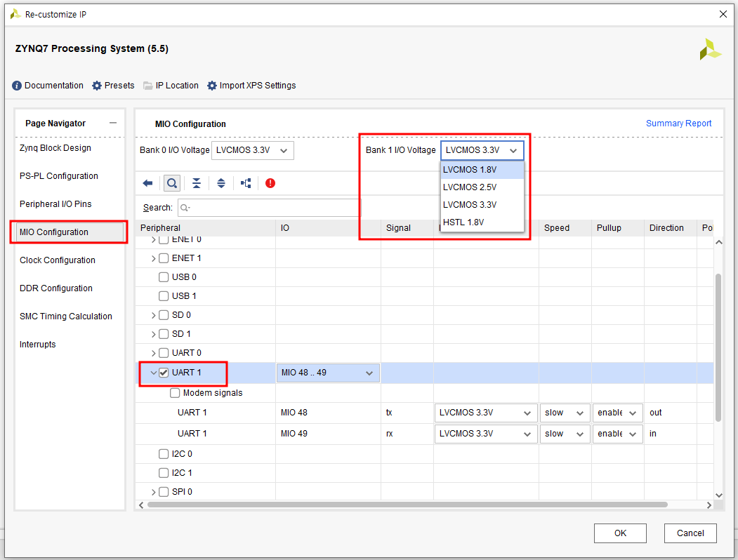Click the Vivado icon in title bar

(15, 14)
